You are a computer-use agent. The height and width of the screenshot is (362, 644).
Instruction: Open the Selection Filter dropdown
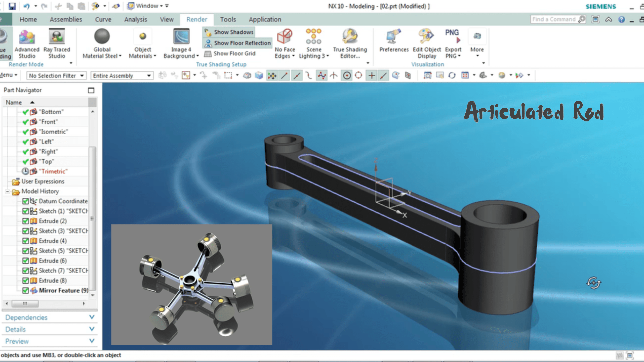click(82, 75)
